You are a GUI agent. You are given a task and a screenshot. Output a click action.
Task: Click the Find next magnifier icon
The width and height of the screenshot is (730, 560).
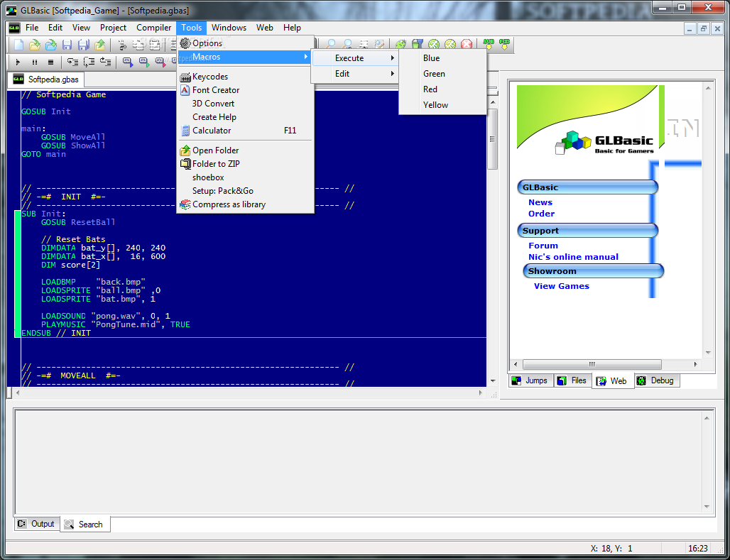coord(347,45)
